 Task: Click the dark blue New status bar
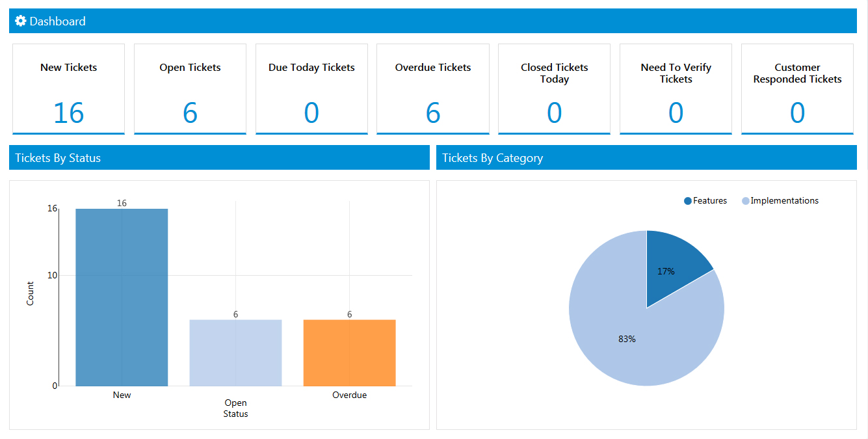pyautogui.click(x=122, y=297)
